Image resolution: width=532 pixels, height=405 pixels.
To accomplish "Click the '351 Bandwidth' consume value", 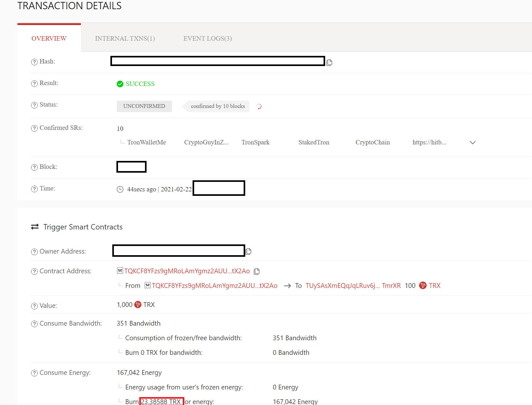I will (x=139, y=323).
